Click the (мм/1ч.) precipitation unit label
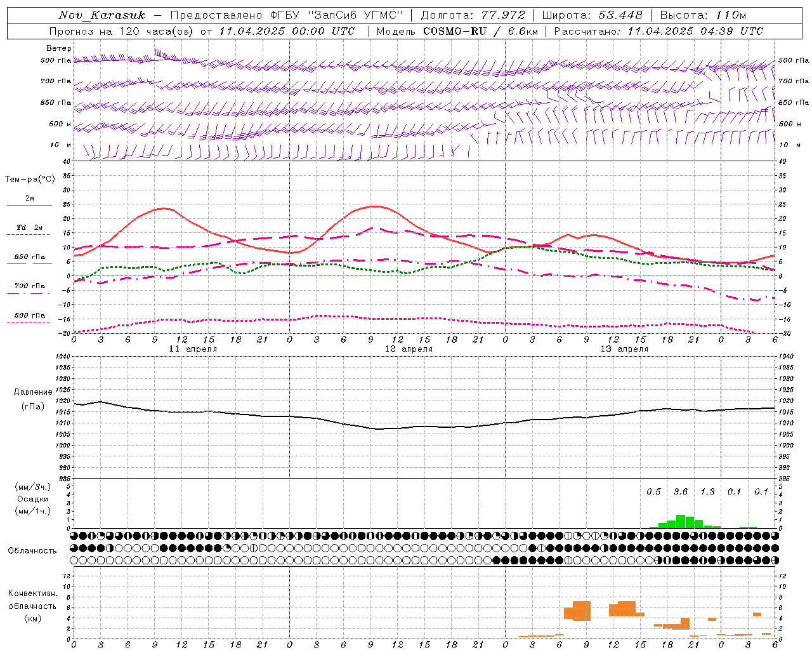 pyautogui.click(x=33, y=511)
